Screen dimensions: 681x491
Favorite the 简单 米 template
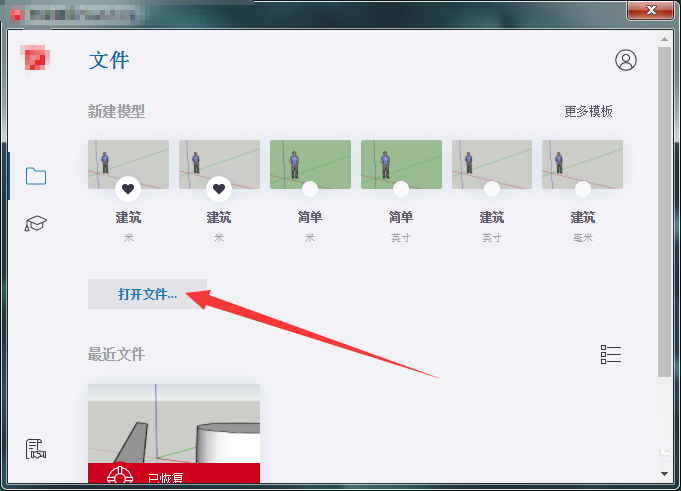[310, 189]
